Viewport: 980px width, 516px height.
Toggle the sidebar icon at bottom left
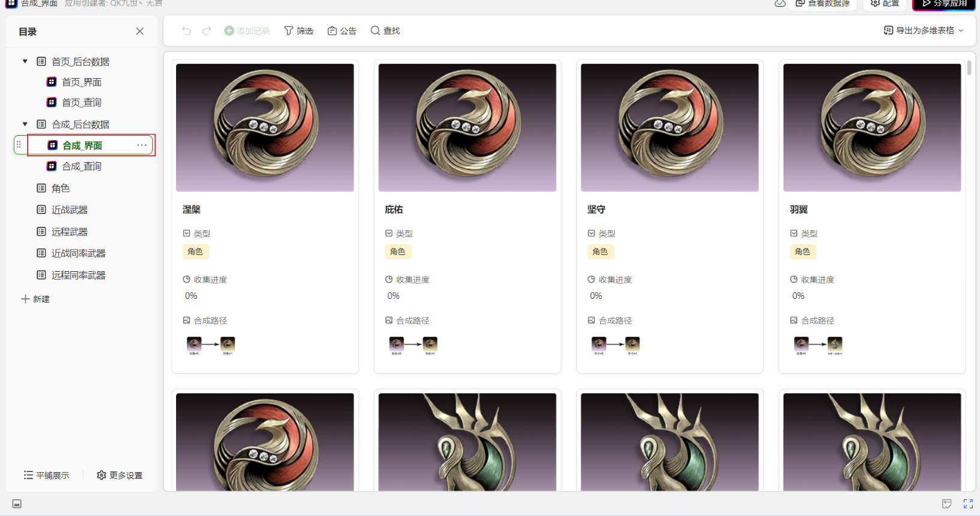click(17, 504)
